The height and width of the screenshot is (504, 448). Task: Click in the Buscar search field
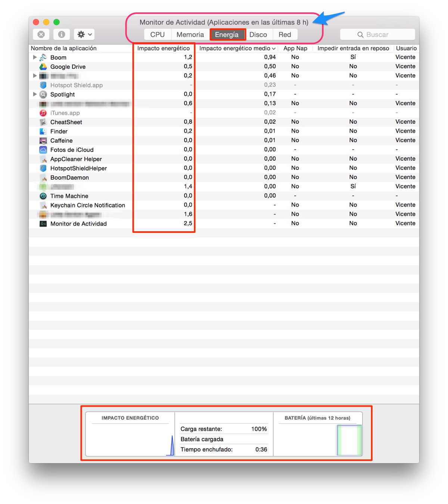click(377, 35)
